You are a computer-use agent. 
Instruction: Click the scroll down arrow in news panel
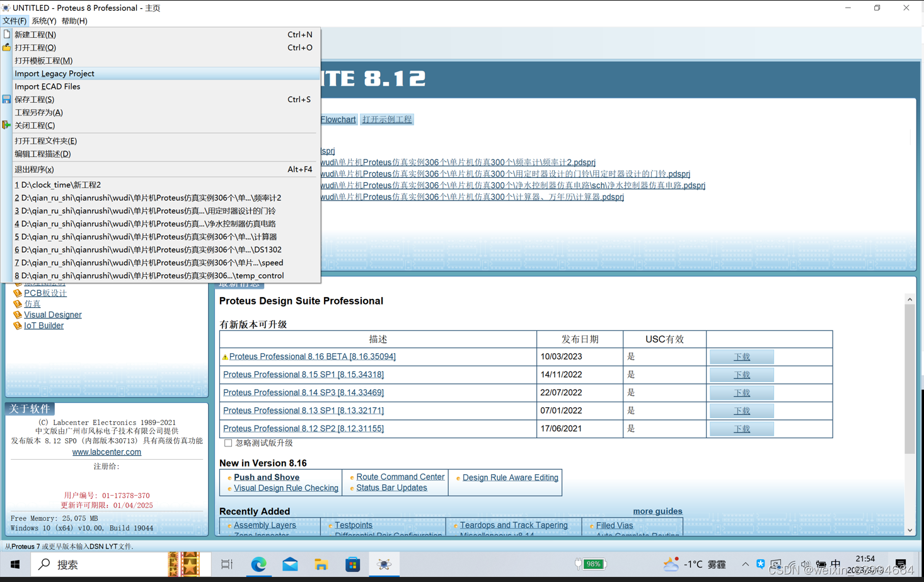910,530
